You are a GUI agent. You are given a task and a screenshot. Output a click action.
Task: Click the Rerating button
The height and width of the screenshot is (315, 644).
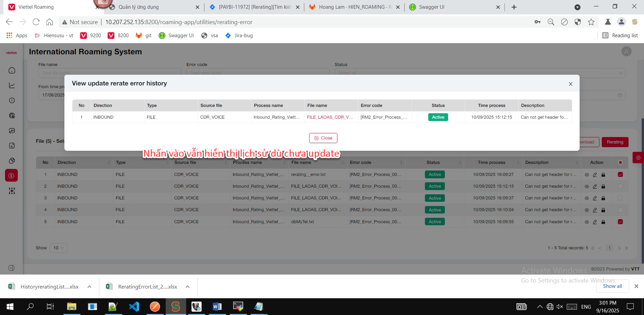(x=614, y=142)
